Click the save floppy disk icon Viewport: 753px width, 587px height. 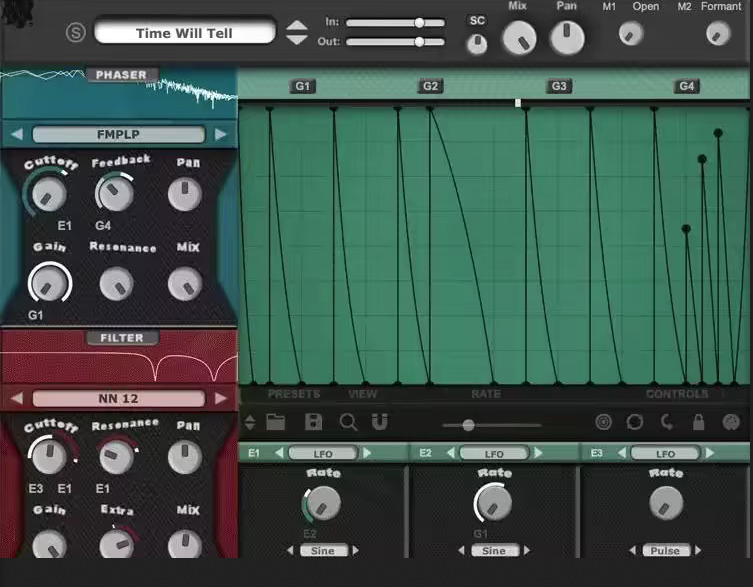313,422
